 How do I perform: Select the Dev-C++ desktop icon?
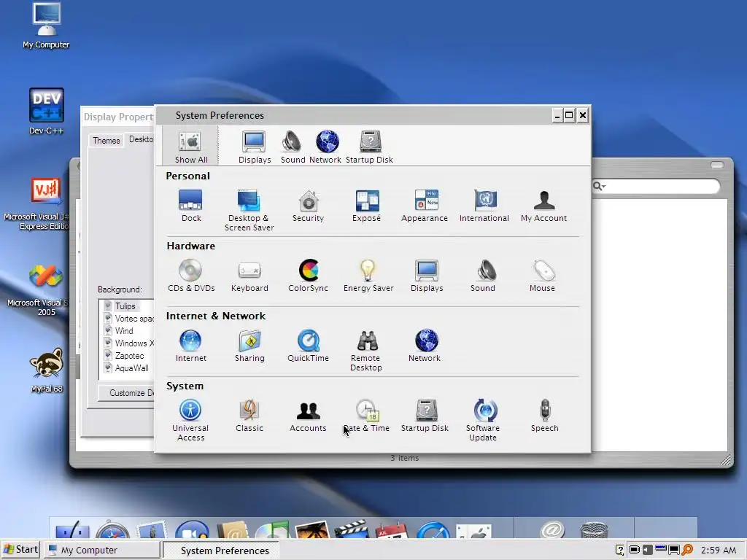(46, 112)
